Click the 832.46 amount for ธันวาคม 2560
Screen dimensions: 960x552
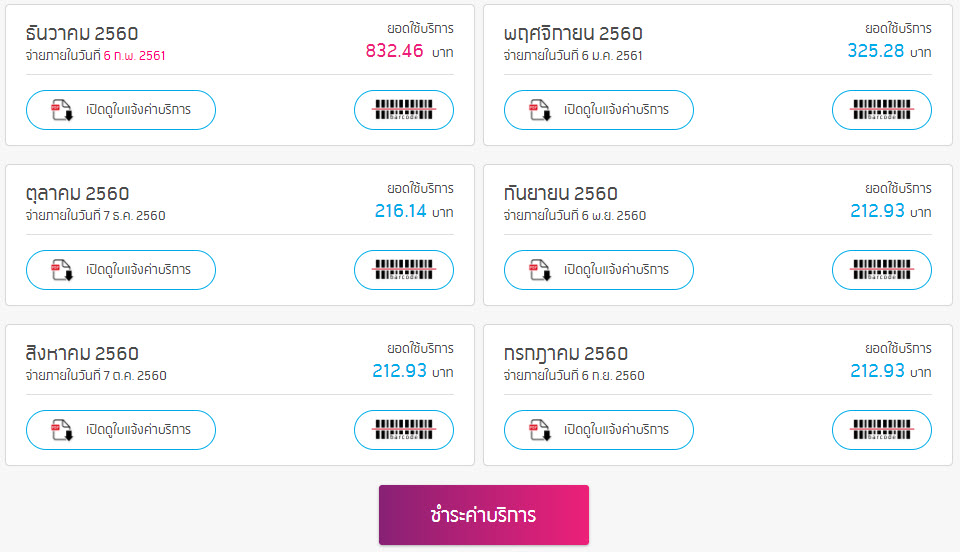point(396,51)
